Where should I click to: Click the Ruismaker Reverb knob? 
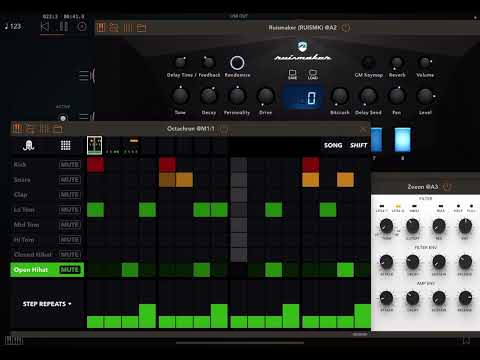click(397, 62)
